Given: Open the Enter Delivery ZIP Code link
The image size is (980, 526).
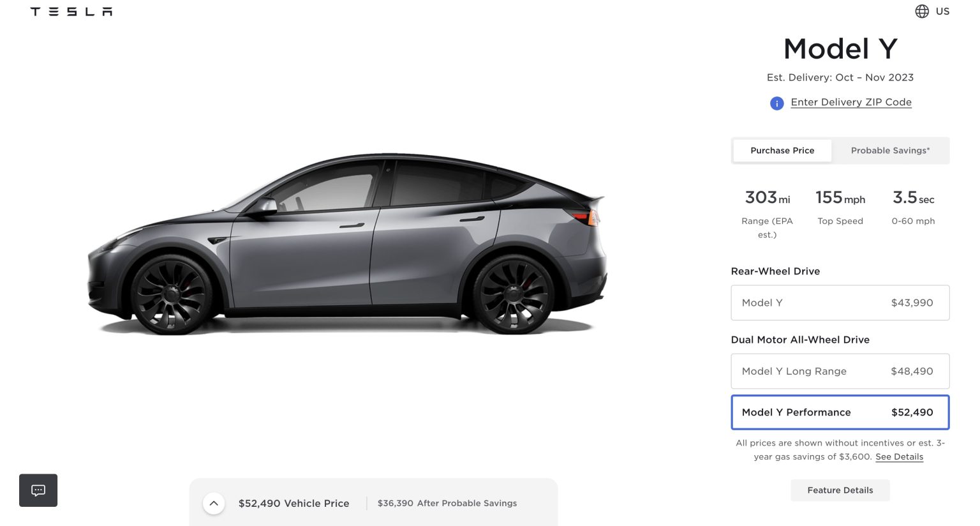Looking at the screenshot, I should (850, 102).
